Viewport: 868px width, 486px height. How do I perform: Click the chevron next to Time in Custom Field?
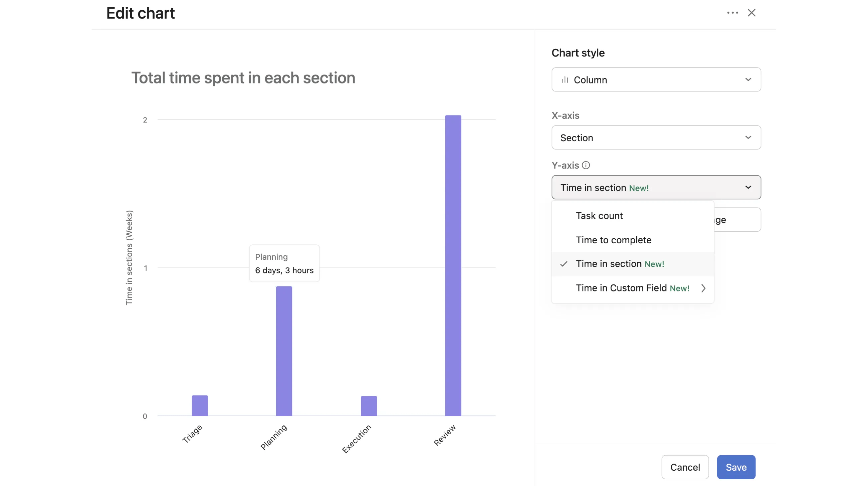point(703,288)
